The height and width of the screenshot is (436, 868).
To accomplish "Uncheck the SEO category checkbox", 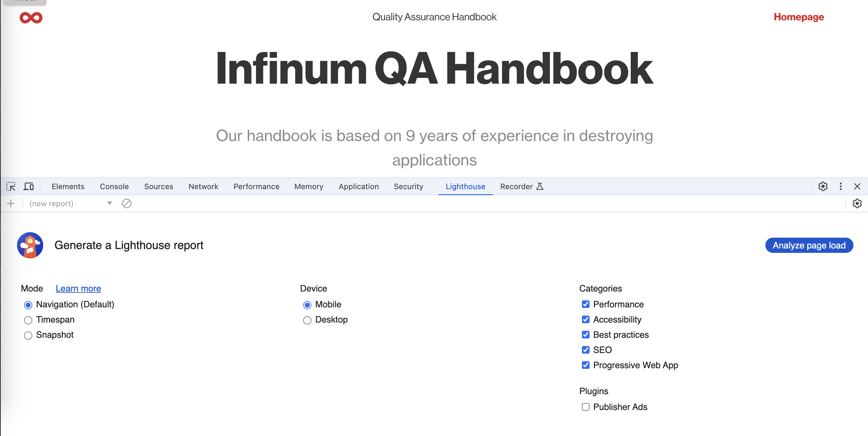I will 586,350.
